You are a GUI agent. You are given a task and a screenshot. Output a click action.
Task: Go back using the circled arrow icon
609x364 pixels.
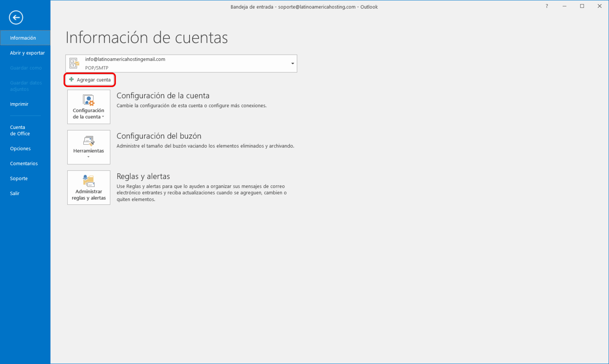(16, 17)
